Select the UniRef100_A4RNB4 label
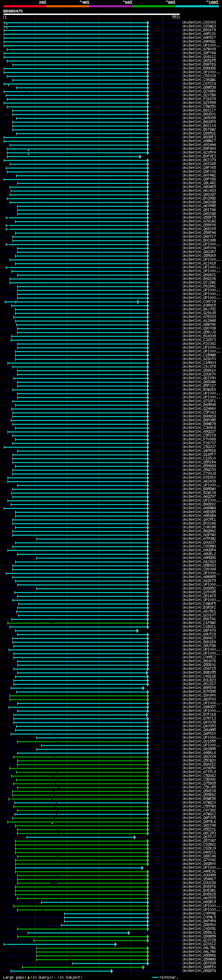The height and width of the screenshot is (980, 222). point(199,508)
